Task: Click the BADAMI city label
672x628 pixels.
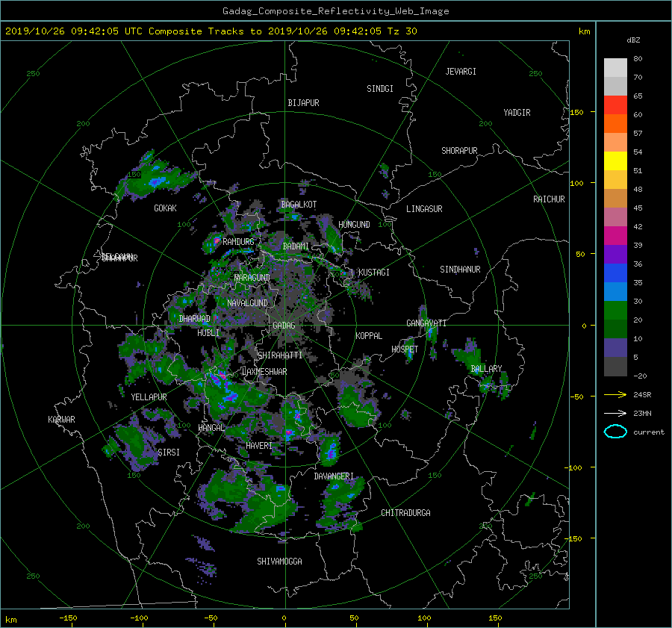Action: [x=296, y=246]
